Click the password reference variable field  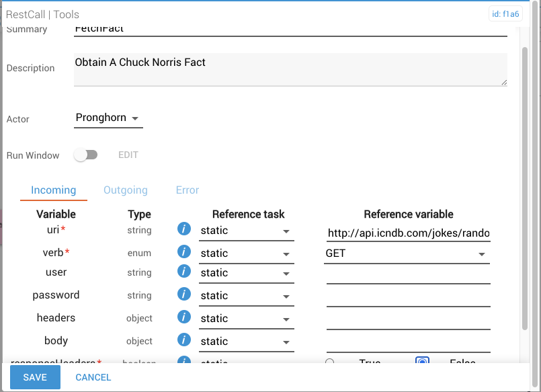(x=409, y=298)
